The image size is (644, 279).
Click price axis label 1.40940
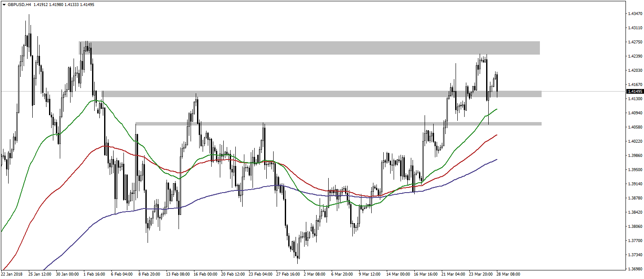pyautogui.click(x=635, y=113)
